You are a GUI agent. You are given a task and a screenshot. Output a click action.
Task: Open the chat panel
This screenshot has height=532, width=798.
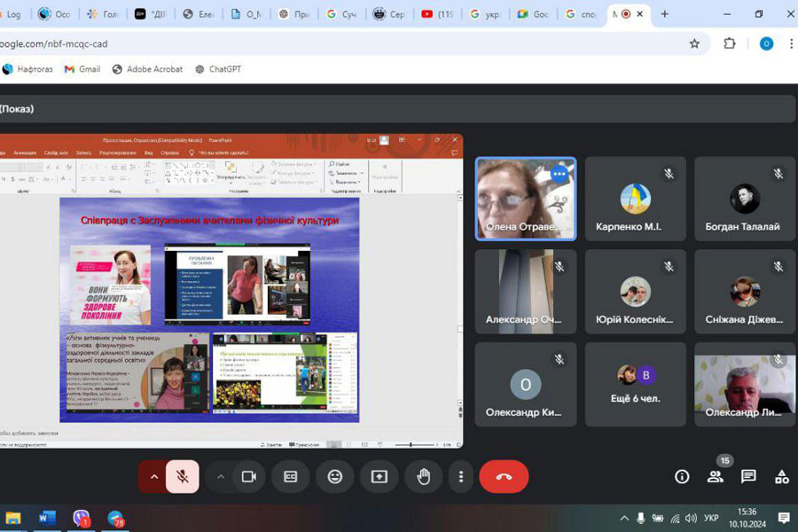748,477
